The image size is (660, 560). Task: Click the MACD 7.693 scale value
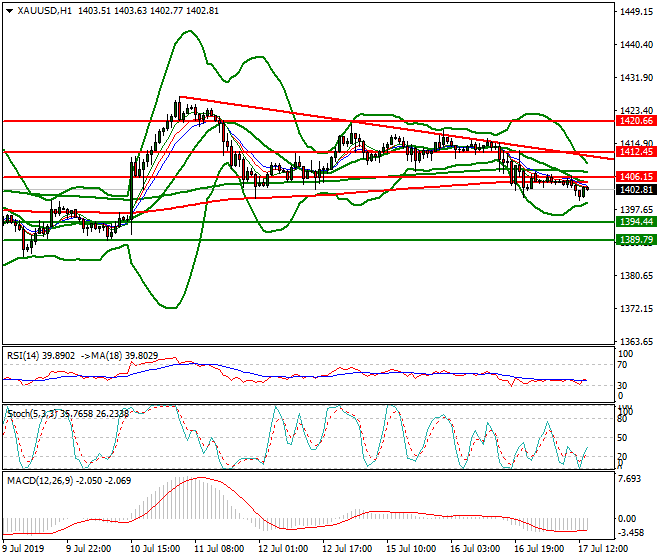tap(630, 479)
